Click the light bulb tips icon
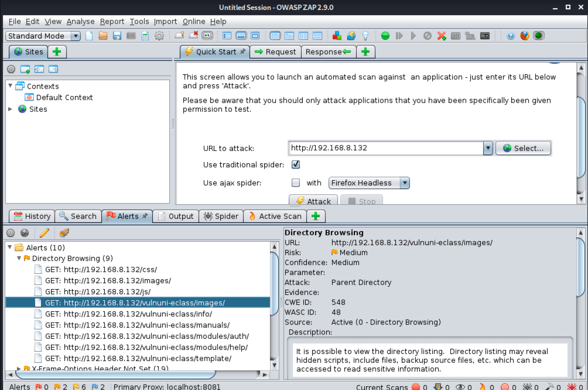588x390 pixels. (366, 36)
